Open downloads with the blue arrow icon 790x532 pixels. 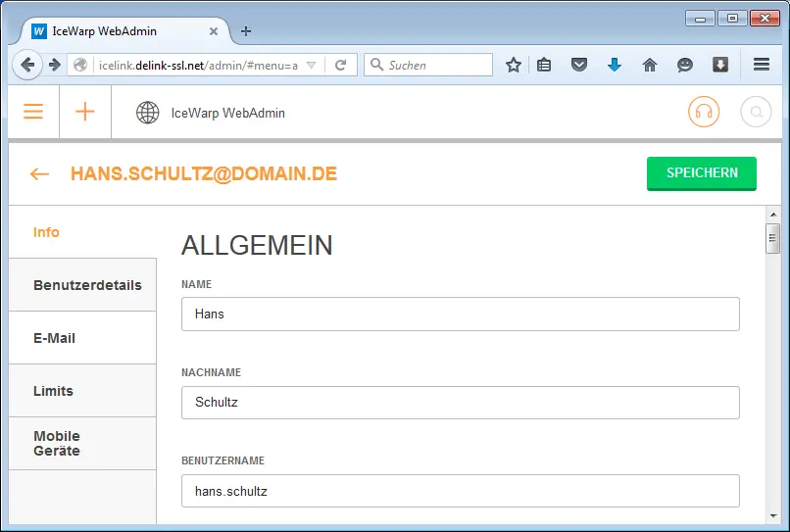pos(615,65)
